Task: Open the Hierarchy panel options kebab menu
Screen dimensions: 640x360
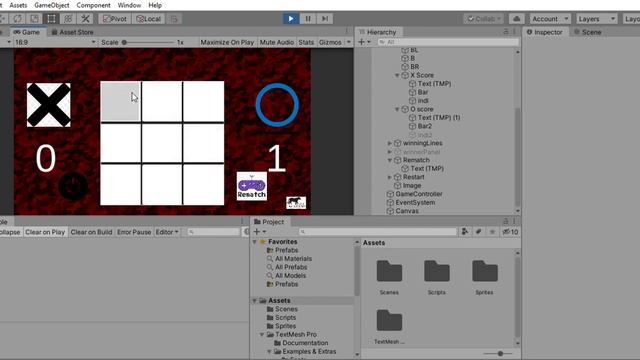Action: tap(514, 31)
